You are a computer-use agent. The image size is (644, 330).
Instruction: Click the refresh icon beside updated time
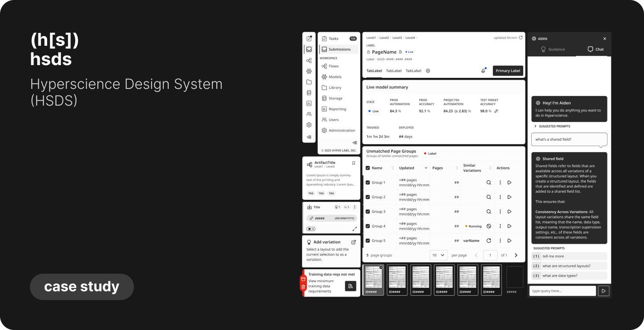(521, 38)
